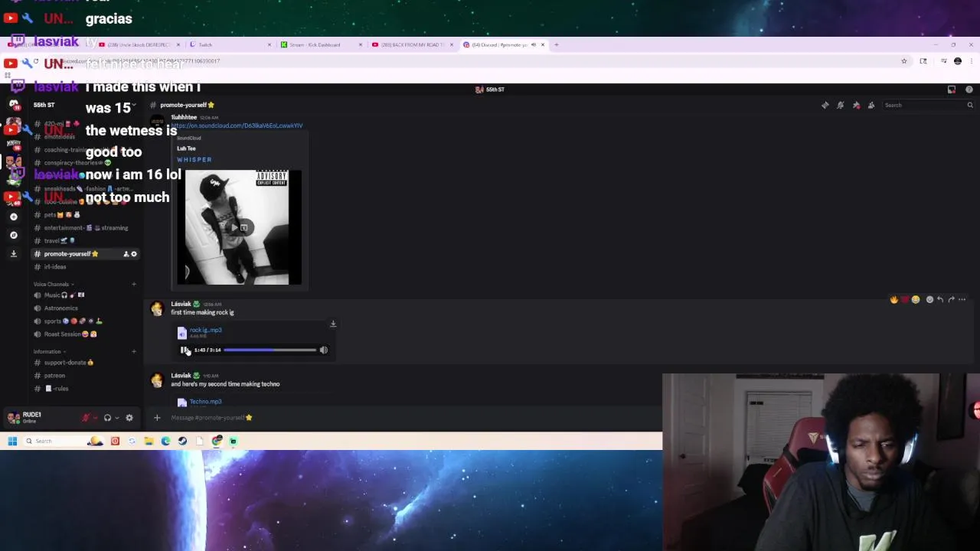
Task: Mute the rock ig.mp3 audio player volume
Action: point(323,350)
